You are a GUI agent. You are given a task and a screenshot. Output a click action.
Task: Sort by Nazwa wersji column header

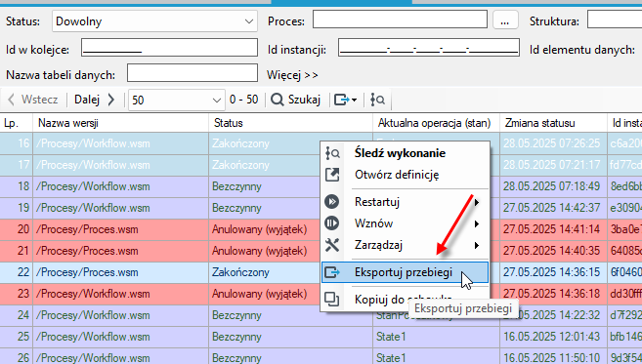tap(121, 123)
